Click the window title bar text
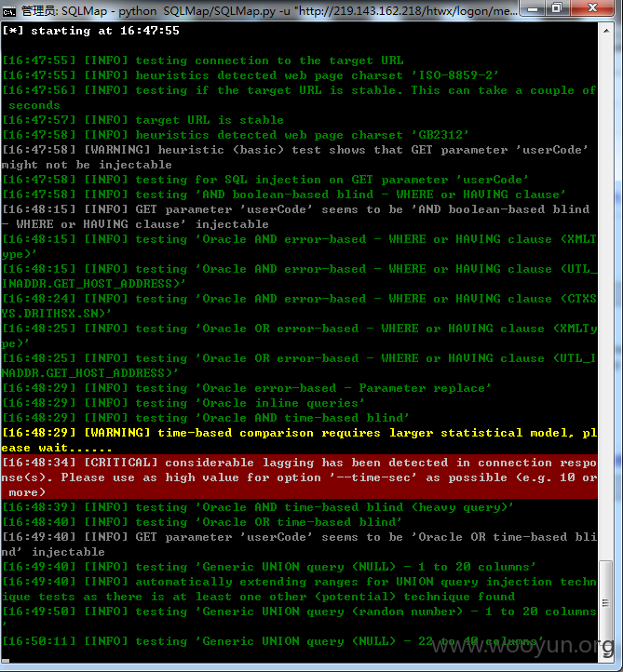This screenshot has height=672, width=623. click(269, 10)
